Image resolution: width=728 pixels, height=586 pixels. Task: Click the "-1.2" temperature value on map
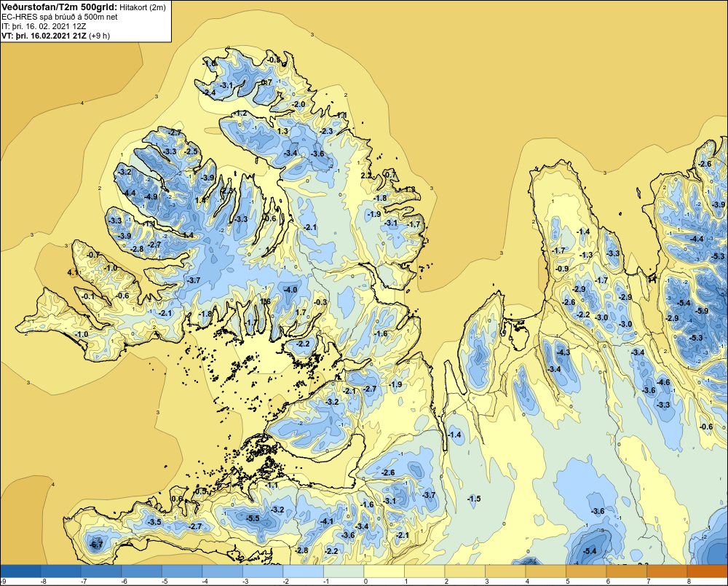[240, 114]
